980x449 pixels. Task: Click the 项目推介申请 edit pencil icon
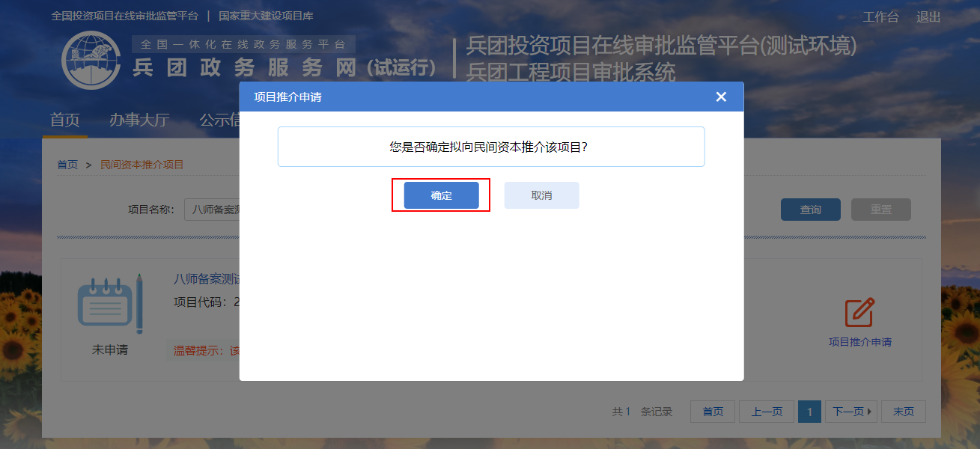[859, 312]
